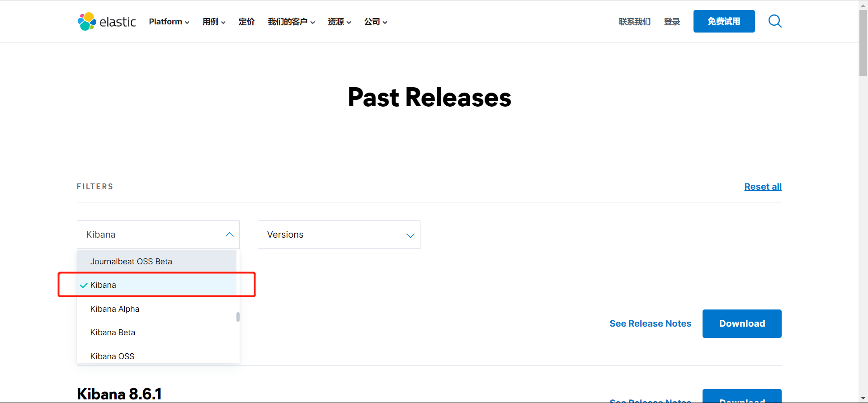Open the 资源 menu
The height and width of the screenshot is (403, 868).
pos(340,22)
